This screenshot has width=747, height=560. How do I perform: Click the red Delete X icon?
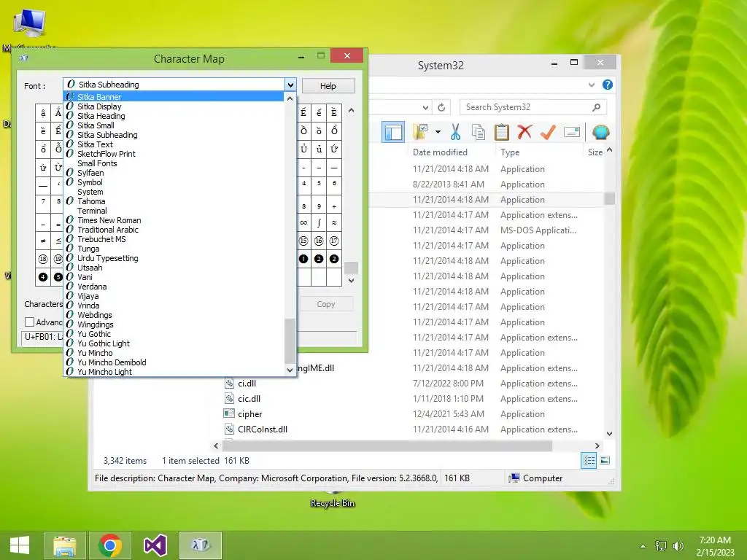525,132
